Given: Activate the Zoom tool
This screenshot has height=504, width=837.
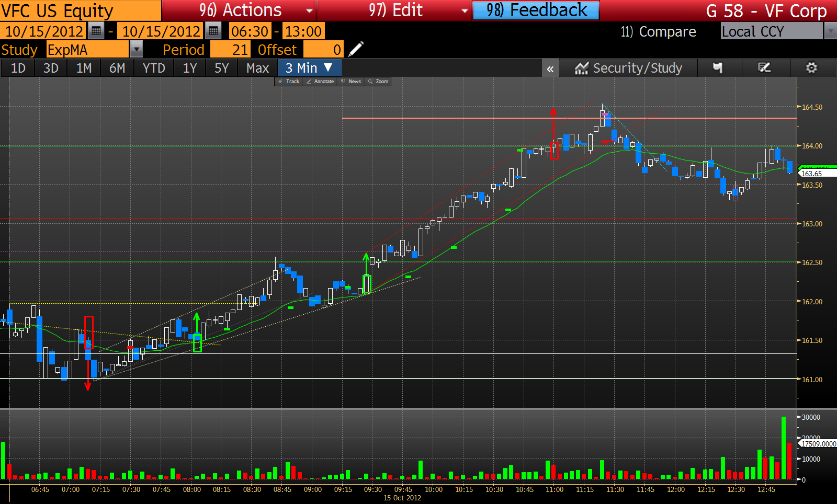Looking at the screenshot, I should click(378, 82).
